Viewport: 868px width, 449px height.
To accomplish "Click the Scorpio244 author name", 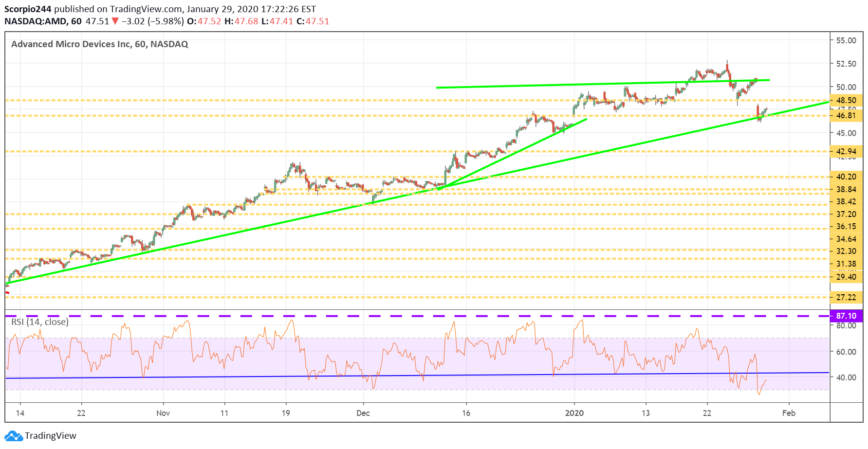I will 28,9.
